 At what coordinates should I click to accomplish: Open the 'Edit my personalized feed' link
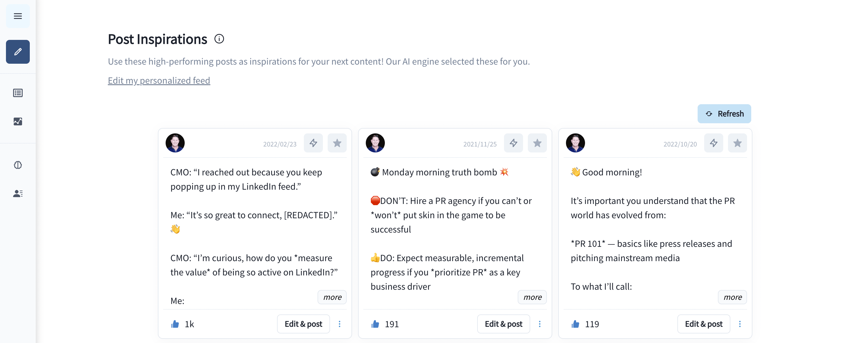[159, 80]
